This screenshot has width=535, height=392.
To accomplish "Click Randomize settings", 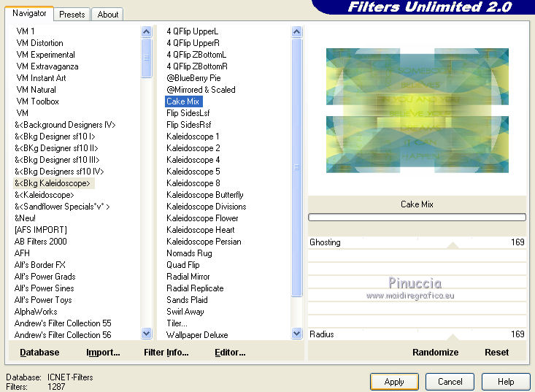I will [x=435, y=352].
